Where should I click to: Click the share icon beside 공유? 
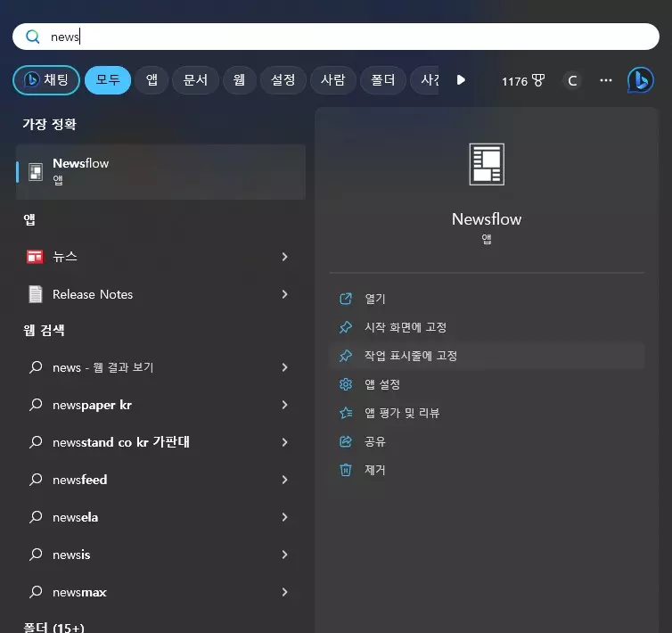click(346, 441)
